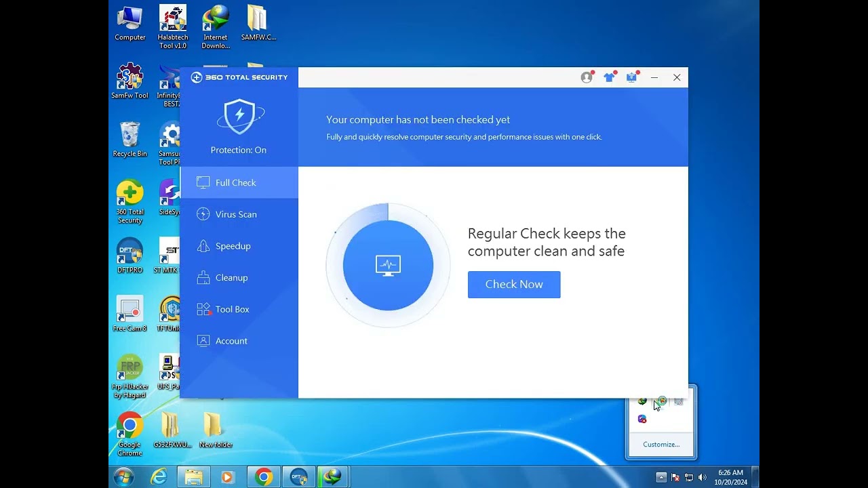Screen dimensions: 868x488
Task: Select the DFTPRO desktop shortcut
Action: pos(130,256)
